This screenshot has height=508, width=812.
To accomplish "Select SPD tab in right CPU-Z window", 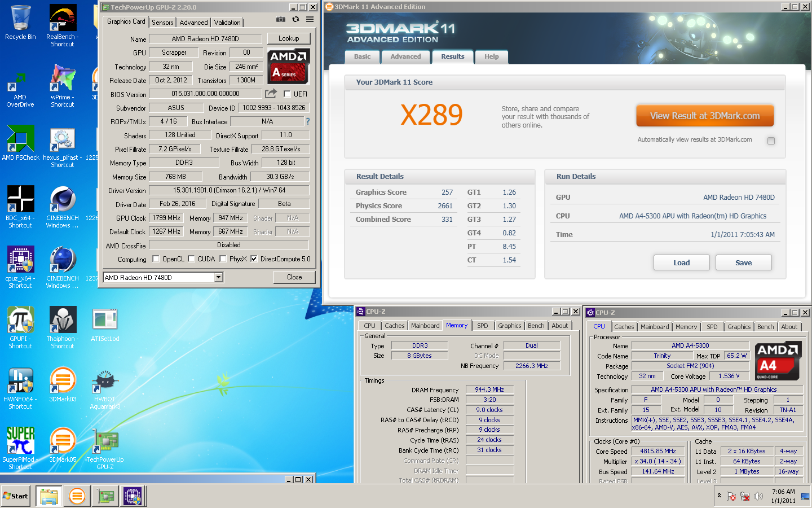I will click(x=712, y=327).
